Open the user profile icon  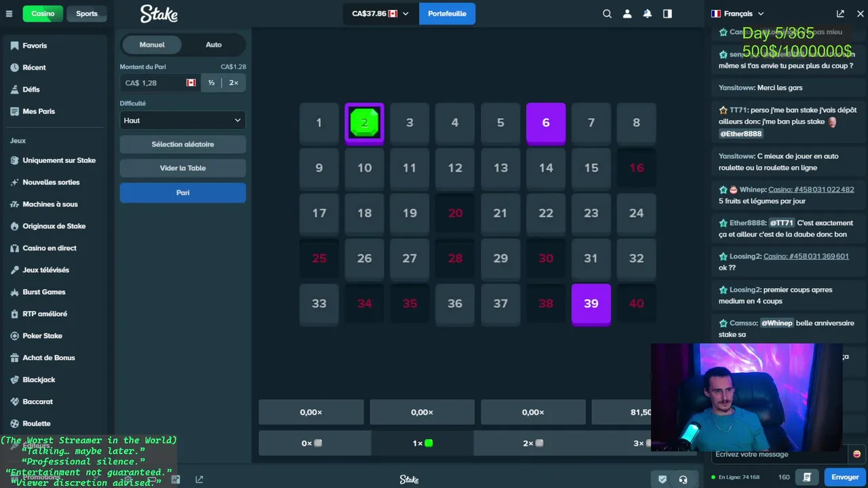627,14
